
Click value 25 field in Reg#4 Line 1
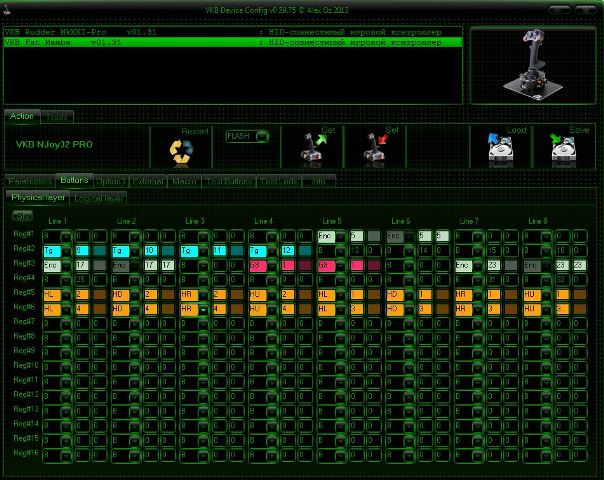tap(82, 280)
